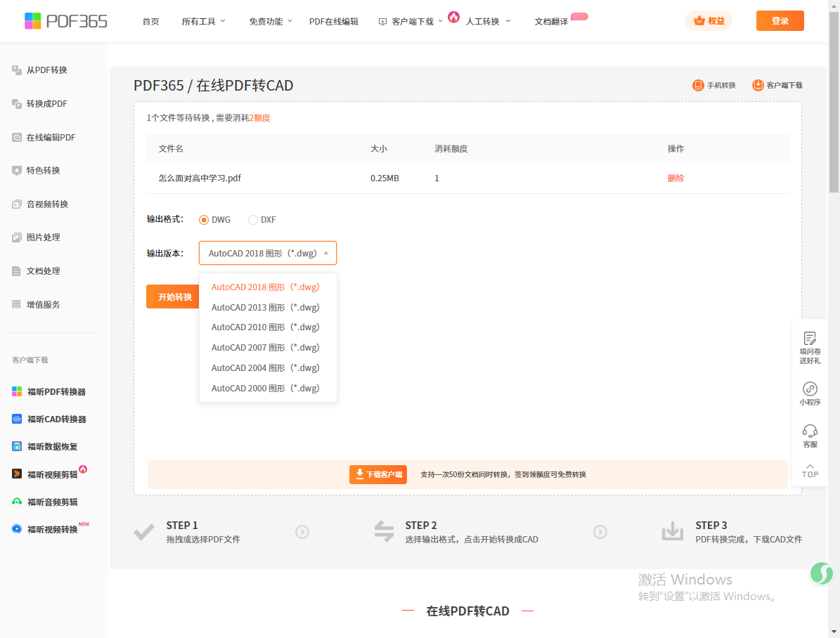Viewport: 840px width, 638px height.
Task: Click the 0.25MB file size cell
Action: 385,178
